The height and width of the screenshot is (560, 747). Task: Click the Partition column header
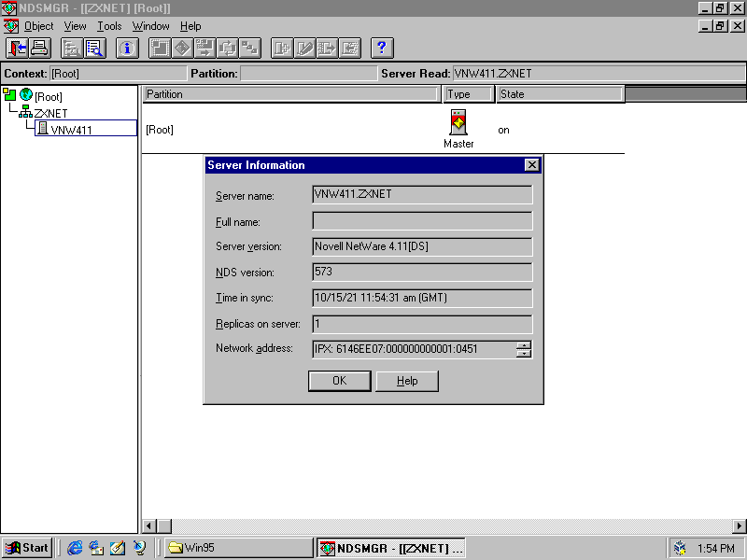pos(291,94)
